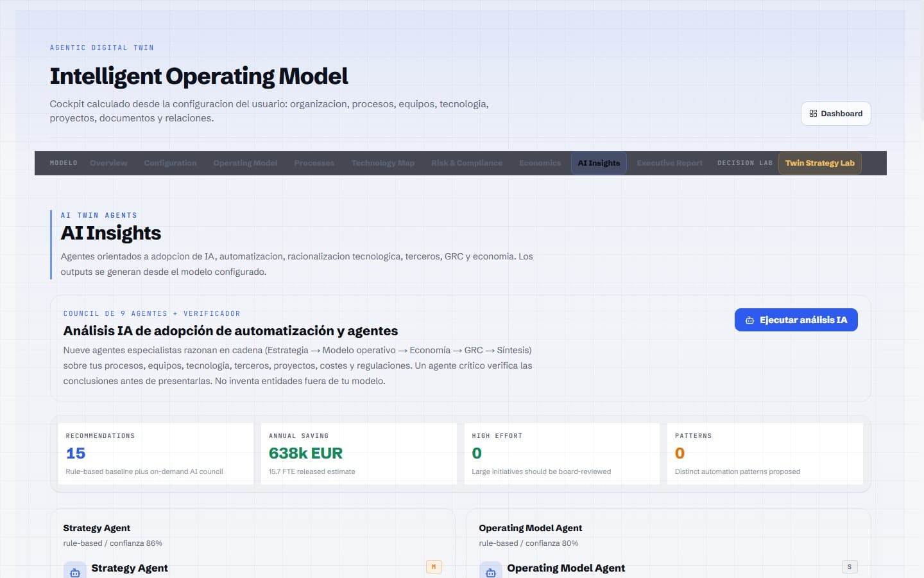
Task: Click the Intelligent Operating Model heading
Action: click(199, 76)
